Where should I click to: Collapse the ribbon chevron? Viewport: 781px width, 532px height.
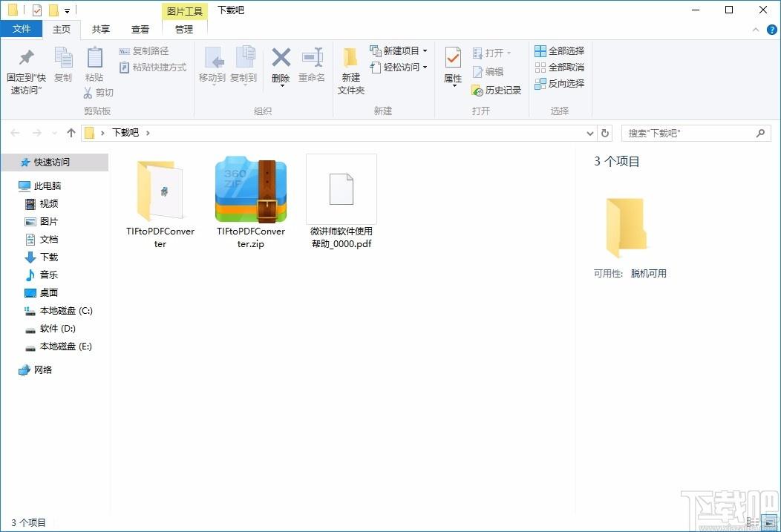coord(756,30)
